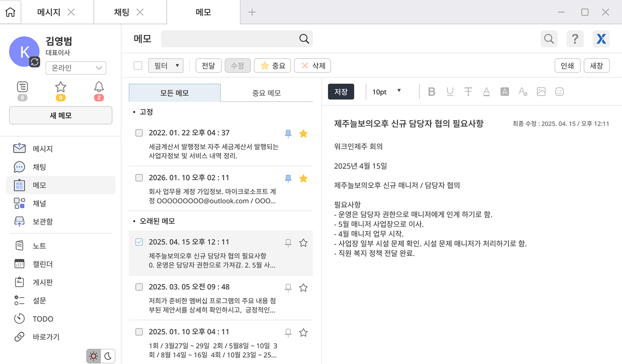Click the 저장 button to save the memo
622x364 pixels.
coord(341,91)
